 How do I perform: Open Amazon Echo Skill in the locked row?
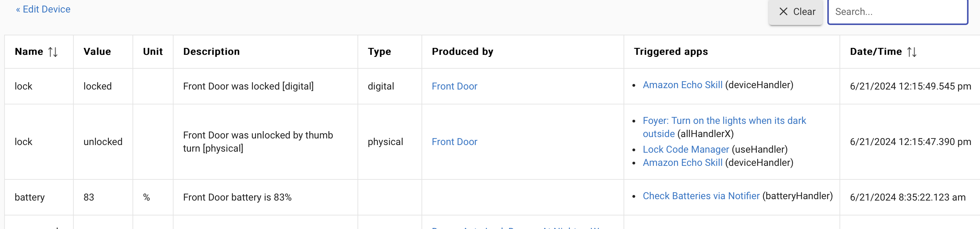(x=682, y=85)
